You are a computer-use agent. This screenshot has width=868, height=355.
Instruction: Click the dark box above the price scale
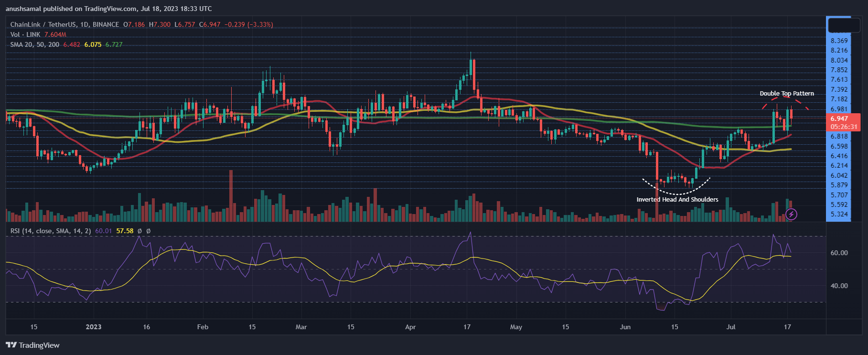844,25
